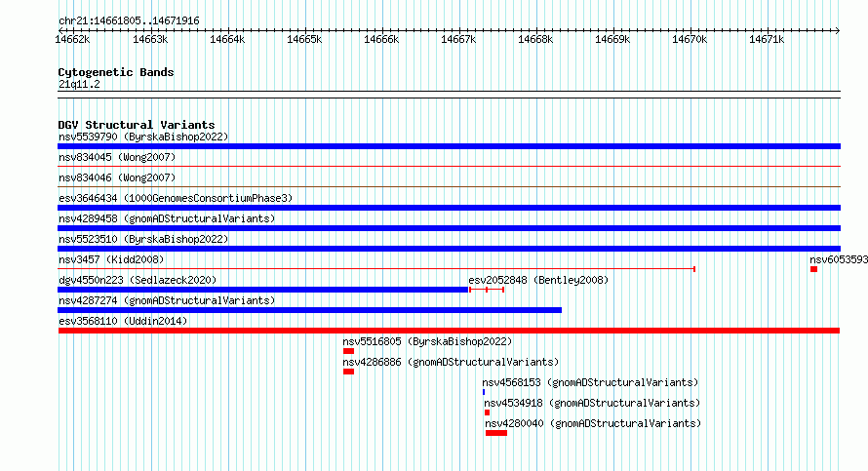Select the blue dgv4550n223 variant bar
The width and height of the screenshot is (868, 471).
click(x=263, y=290)
